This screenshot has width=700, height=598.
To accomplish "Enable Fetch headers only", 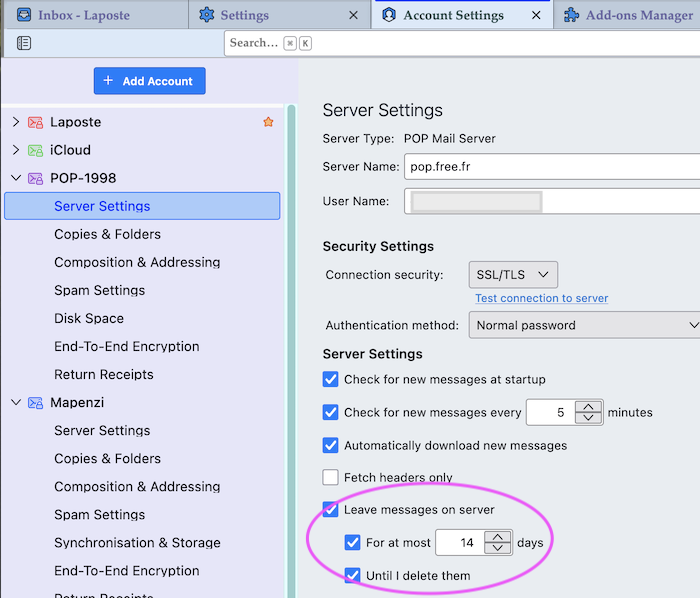I will tap(330, 477).
